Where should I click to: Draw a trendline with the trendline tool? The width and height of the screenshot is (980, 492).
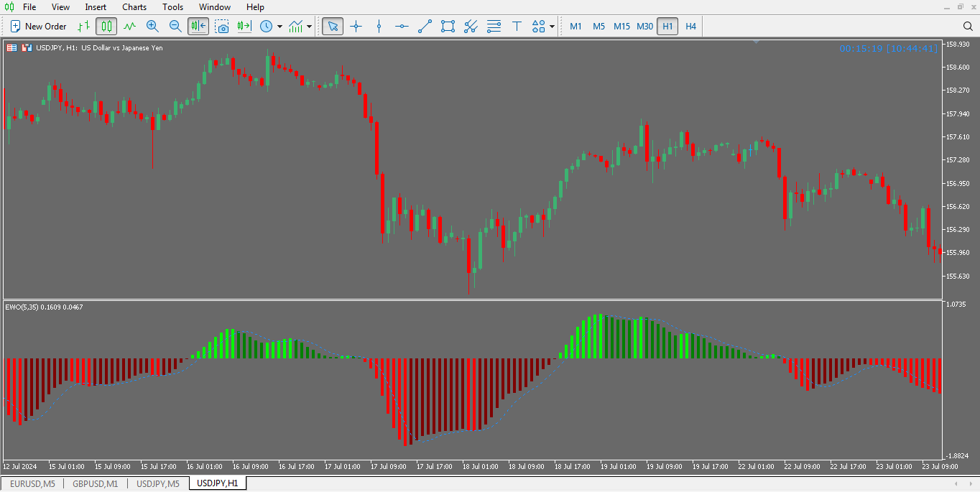tap(425, 27)
